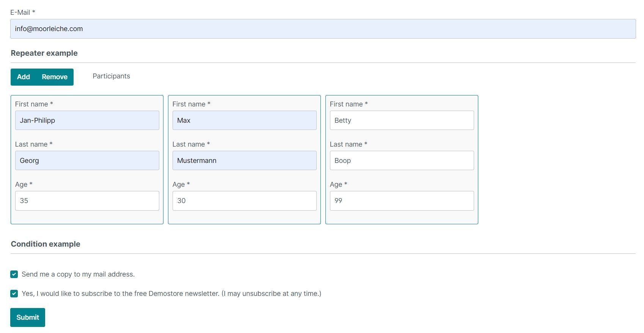Screen dimensions: 644x333
Task: Click the Send me a copy label text
Action: pos(78,274)
